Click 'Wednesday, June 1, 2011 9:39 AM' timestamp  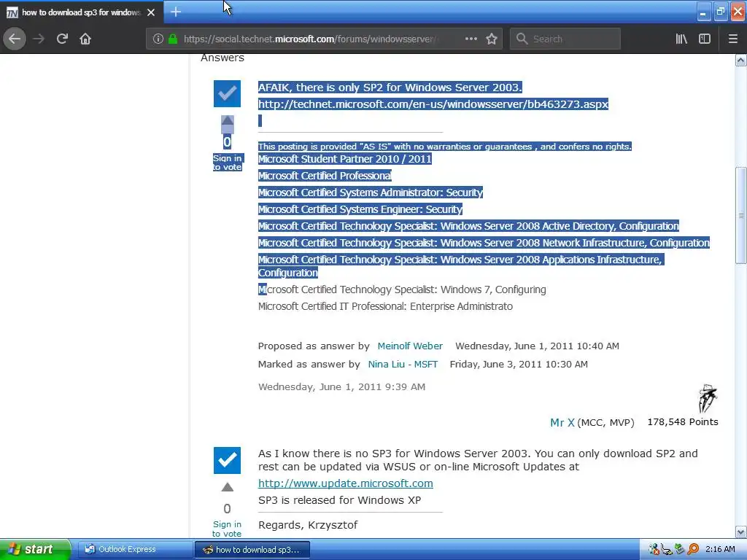(341, 386)
